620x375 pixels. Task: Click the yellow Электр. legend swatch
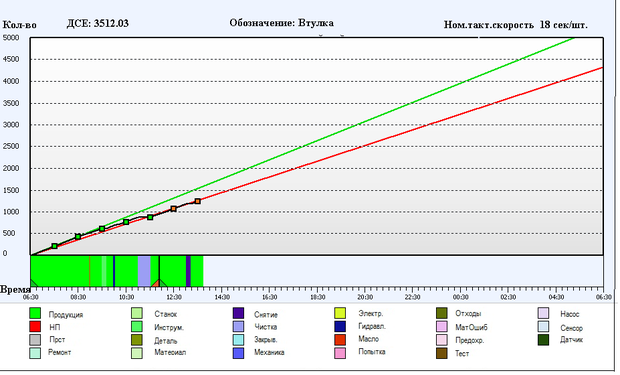point(340,313)
